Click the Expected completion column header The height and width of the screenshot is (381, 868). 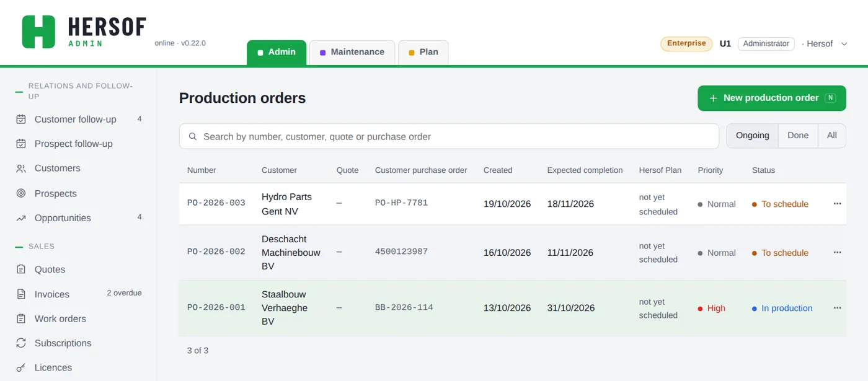point(585,170)
